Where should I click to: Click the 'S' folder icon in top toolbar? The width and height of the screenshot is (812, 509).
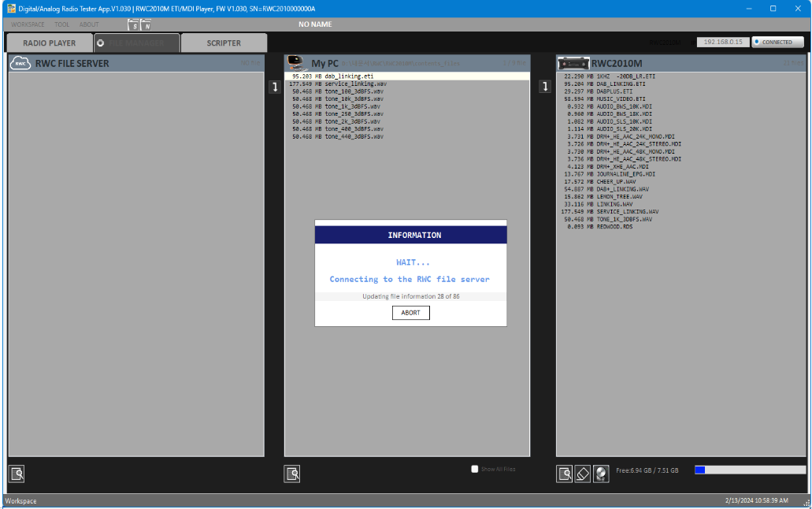(134, 24)
